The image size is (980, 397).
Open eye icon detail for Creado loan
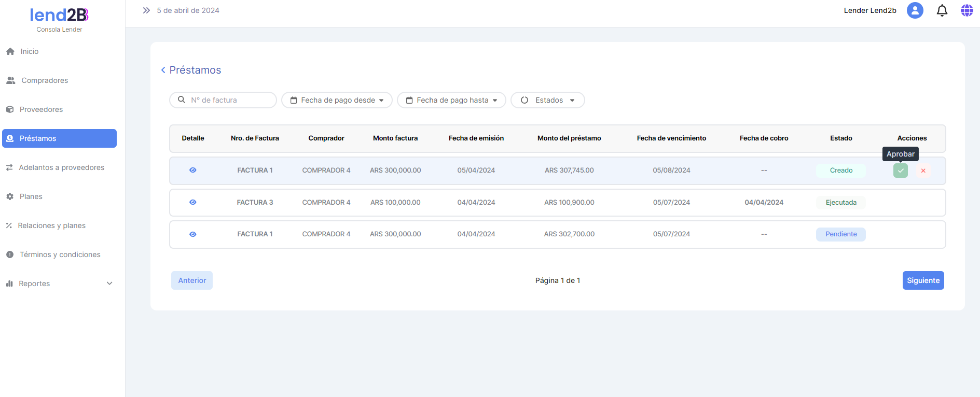click(x=193, y=170)
